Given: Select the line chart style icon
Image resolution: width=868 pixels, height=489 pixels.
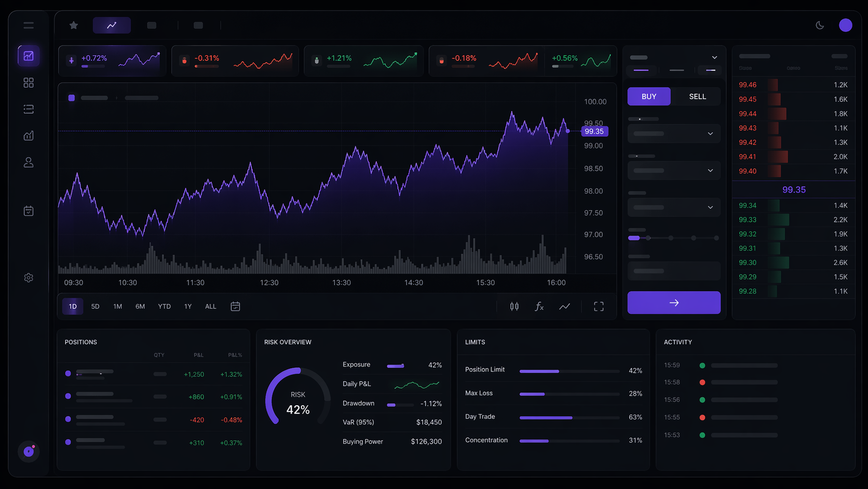Looking at the screenshot, I should 564,306.
